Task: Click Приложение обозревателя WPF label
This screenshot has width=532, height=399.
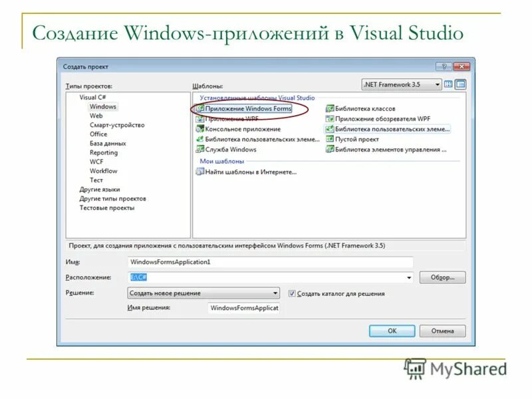Action: click(382, 119)
